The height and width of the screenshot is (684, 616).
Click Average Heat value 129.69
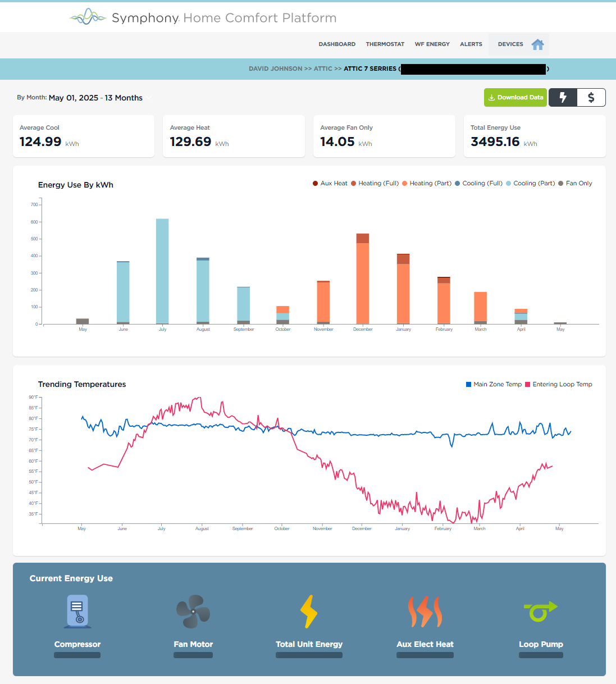point(190,142)
